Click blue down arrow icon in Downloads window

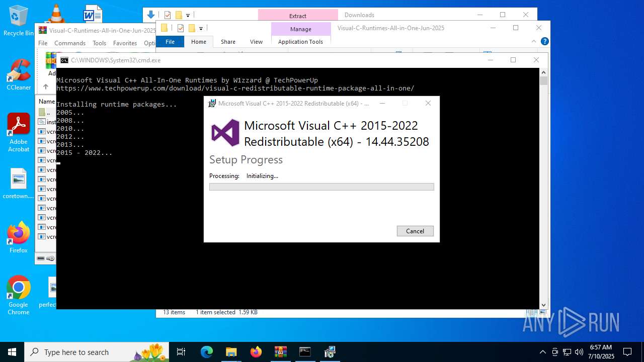pyautogui.click(x=150, y=15)
